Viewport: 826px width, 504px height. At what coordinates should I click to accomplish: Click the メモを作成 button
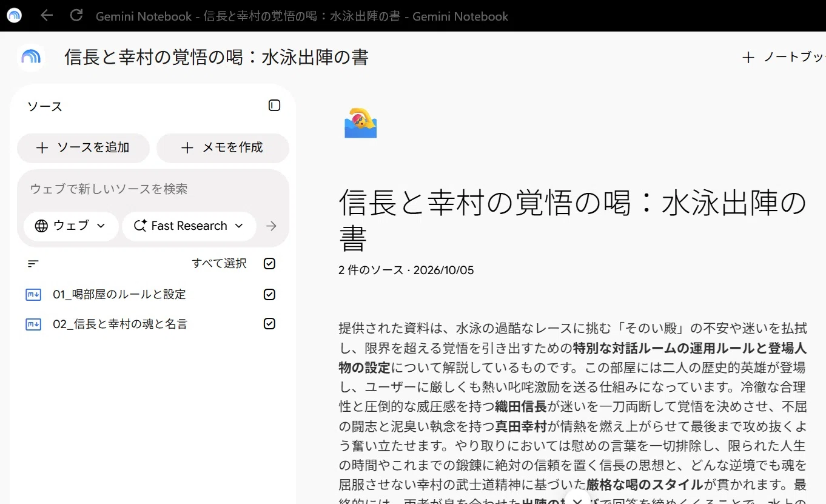(223, 148)
